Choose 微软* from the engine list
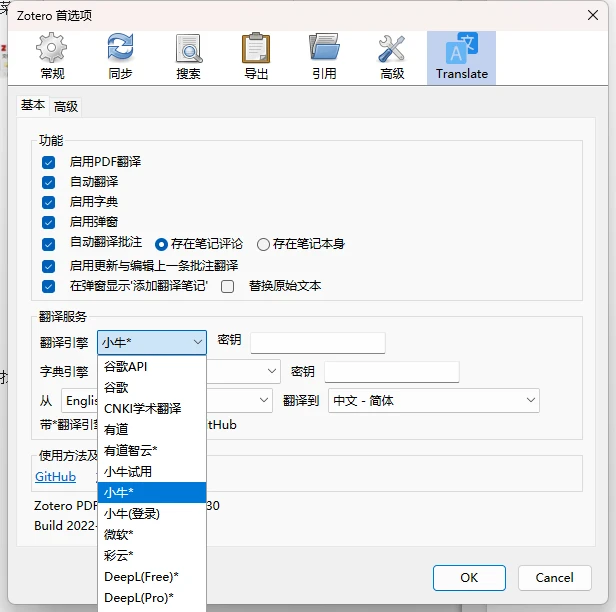 point(152,535)
